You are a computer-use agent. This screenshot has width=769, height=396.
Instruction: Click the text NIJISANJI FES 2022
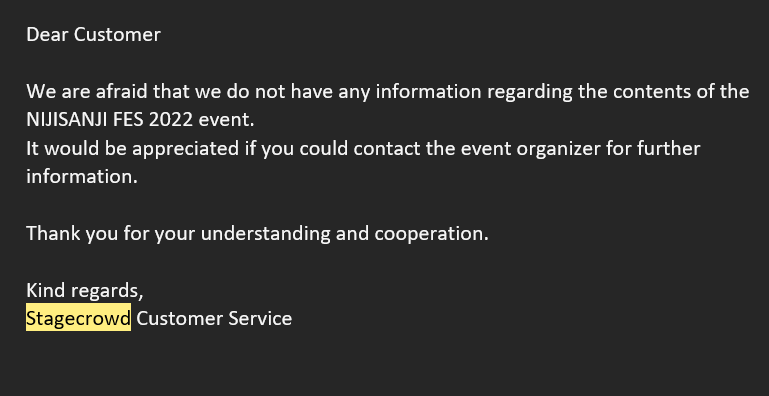[x=109, y=120]
